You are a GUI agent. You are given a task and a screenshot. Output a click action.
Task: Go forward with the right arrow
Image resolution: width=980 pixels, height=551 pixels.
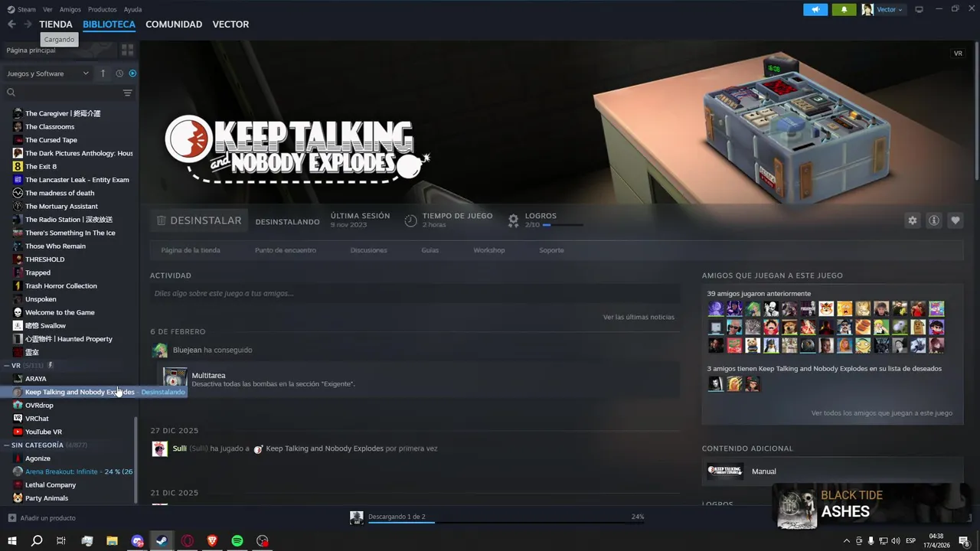(28, 24)
